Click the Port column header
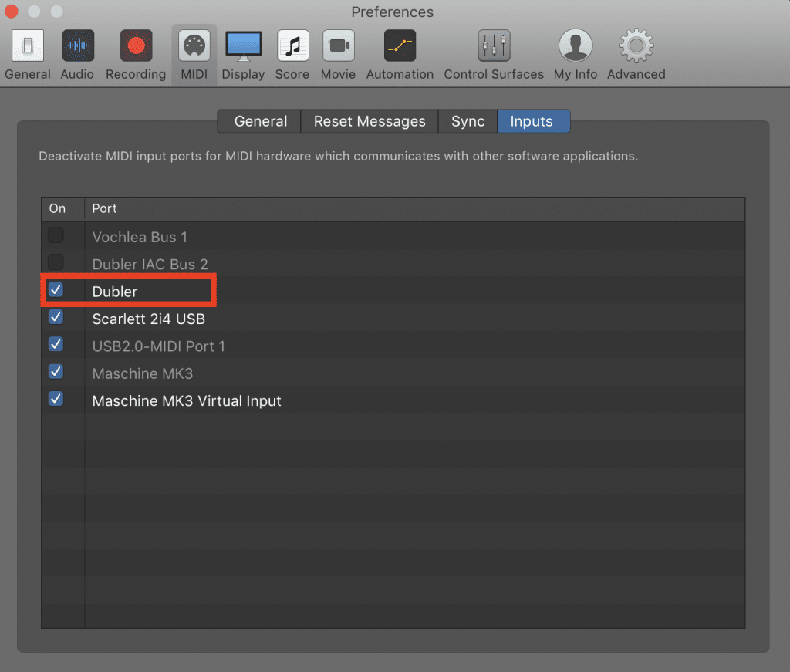Viewport: 790px width, 672px height. pyautogui.click(x=414, y=208)
